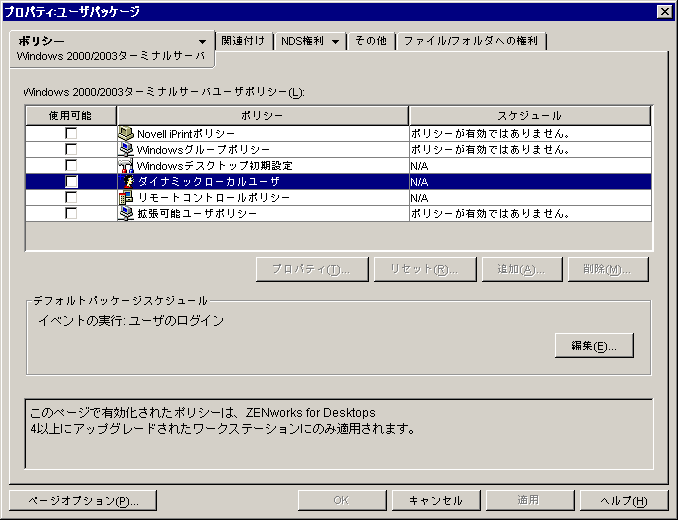
Task: Click the Windows Group Policy computer icon
Action: click(x=126, y=149)
